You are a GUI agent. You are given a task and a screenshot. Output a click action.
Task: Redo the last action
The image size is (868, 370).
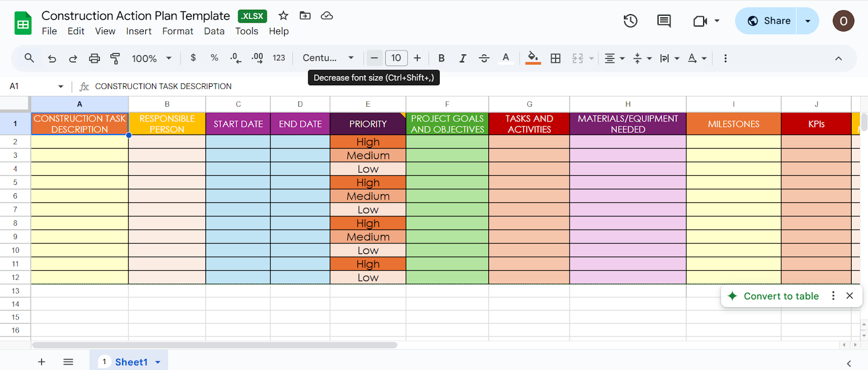click(73, 58)
